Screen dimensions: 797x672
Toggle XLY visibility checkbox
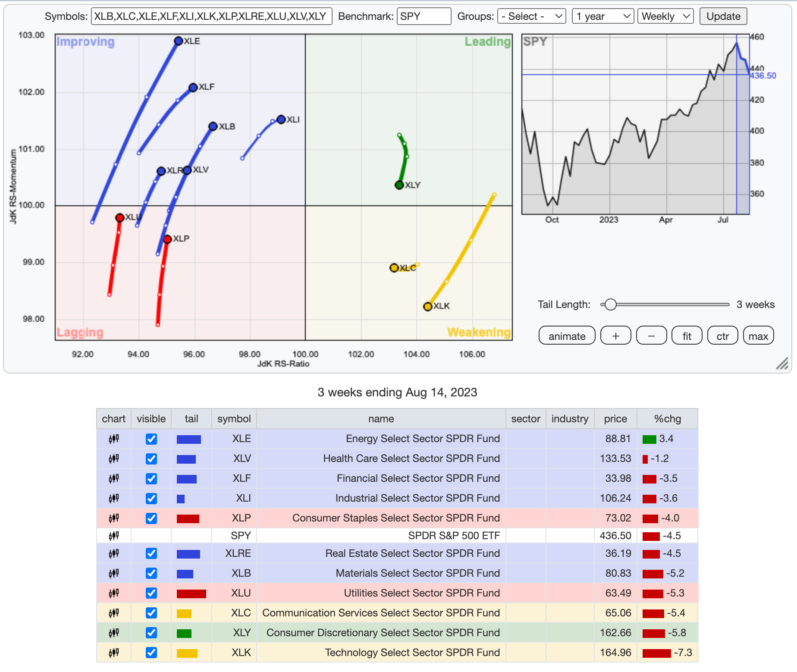coord(151,633)
